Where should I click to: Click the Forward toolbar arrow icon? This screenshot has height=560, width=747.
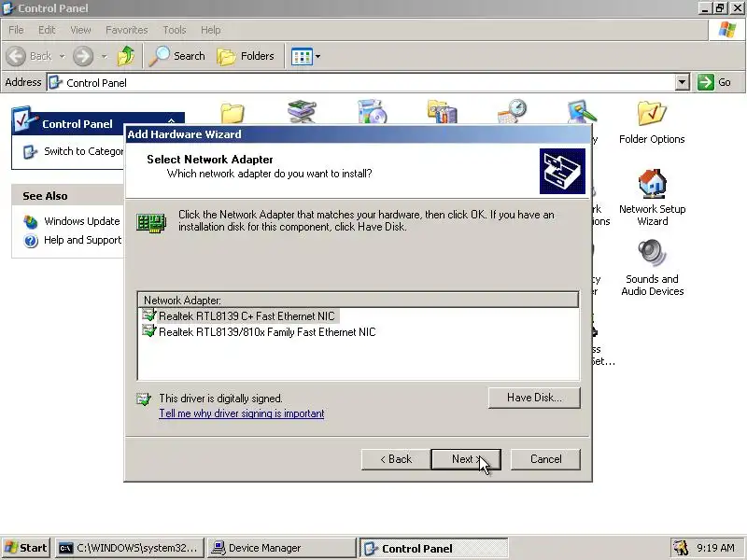coord(83,56)
